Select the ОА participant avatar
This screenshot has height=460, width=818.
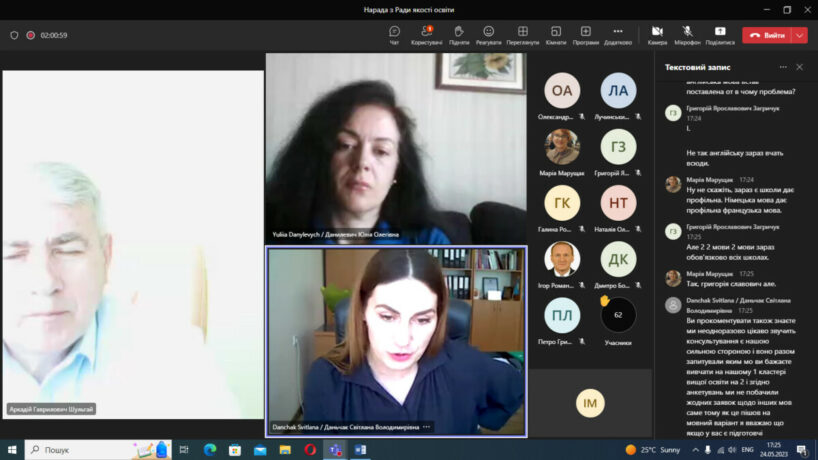coord(562,91)
